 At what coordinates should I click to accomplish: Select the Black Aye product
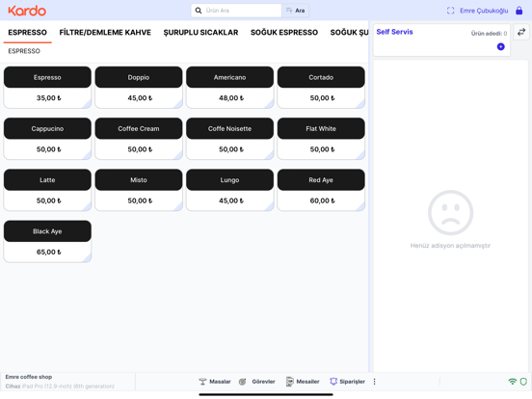click(47, 241)
